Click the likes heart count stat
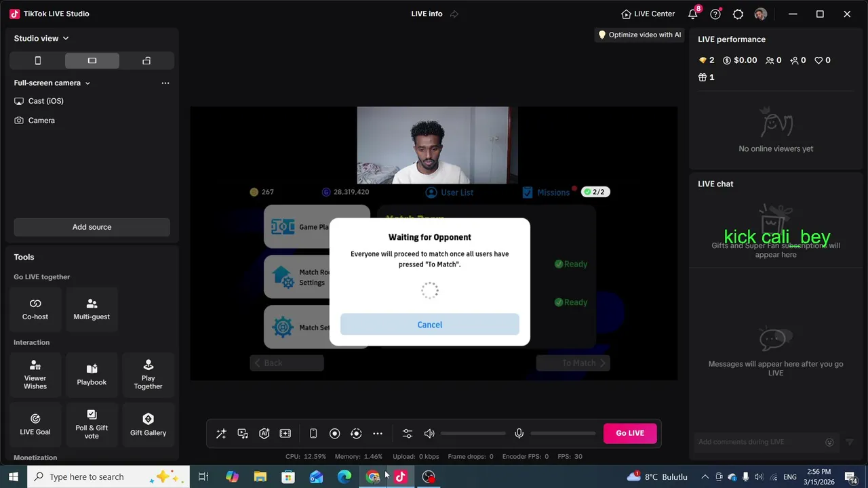Viewport: 868px width, 488px height. [823, 60]
